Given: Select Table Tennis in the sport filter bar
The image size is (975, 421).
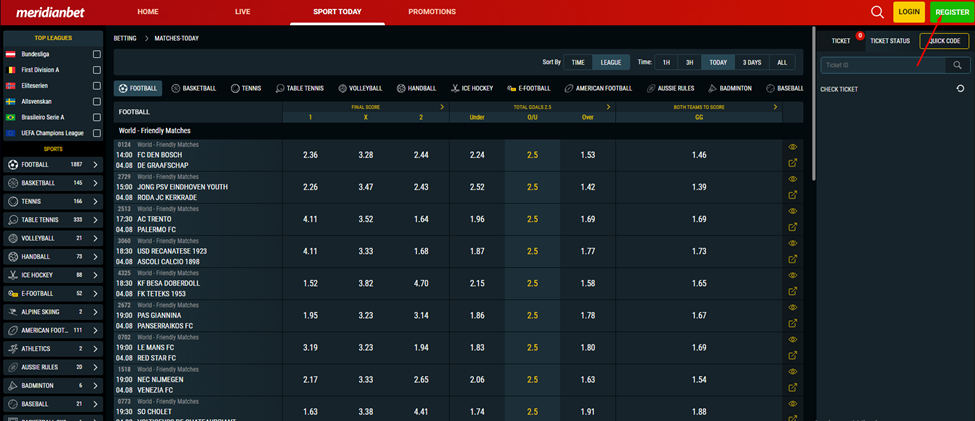Looking at the screenshot, I should [300, 88].
